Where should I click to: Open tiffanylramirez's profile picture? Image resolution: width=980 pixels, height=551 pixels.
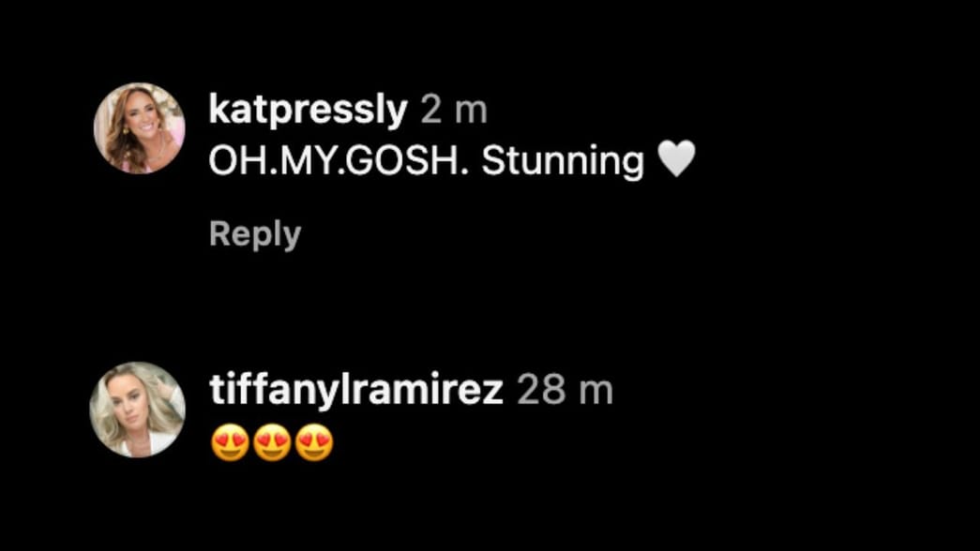coord(138,410)
